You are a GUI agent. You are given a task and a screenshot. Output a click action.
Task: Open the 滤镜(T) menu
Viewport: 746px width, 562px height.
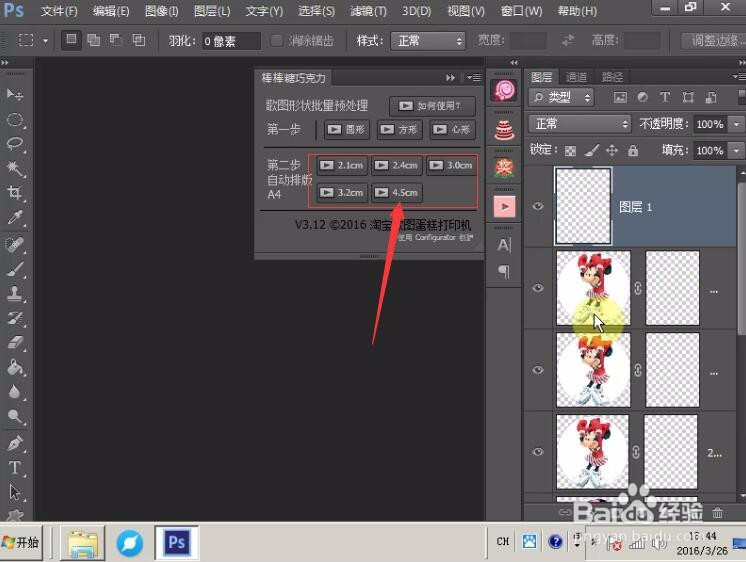click(368, 11)
